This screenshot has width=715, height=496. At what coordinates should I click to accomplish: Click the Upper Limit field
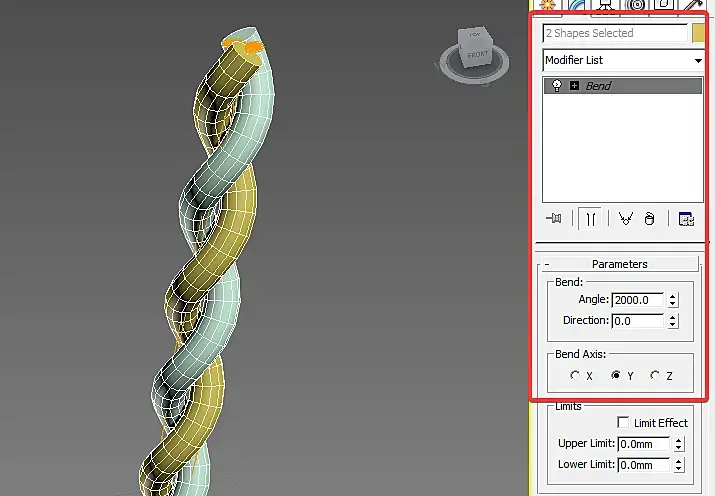coord(643,444)
